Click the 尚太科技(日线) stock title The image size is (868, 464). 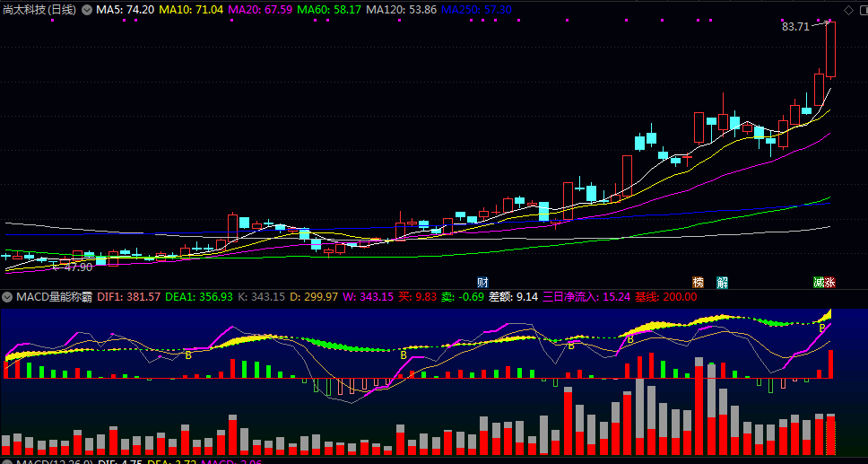pyautogui.click(x=39, y=10)
